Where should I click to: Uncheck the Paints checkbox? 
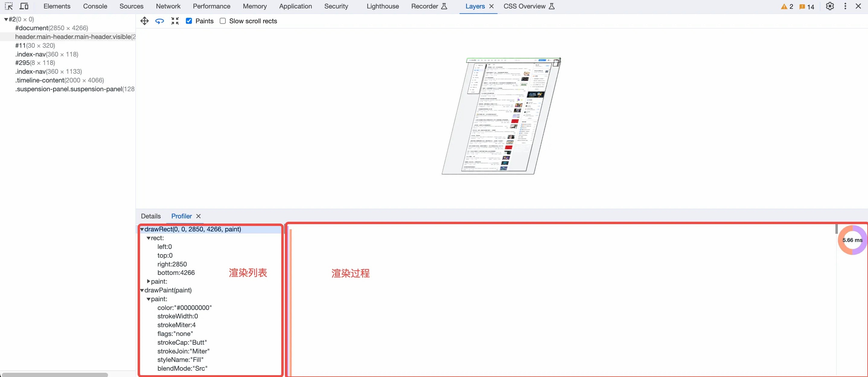[x=189, y=21]
